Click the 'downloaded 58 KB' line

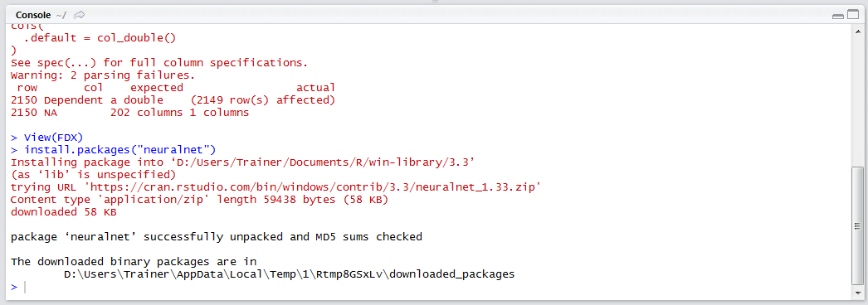click(64, 212)
